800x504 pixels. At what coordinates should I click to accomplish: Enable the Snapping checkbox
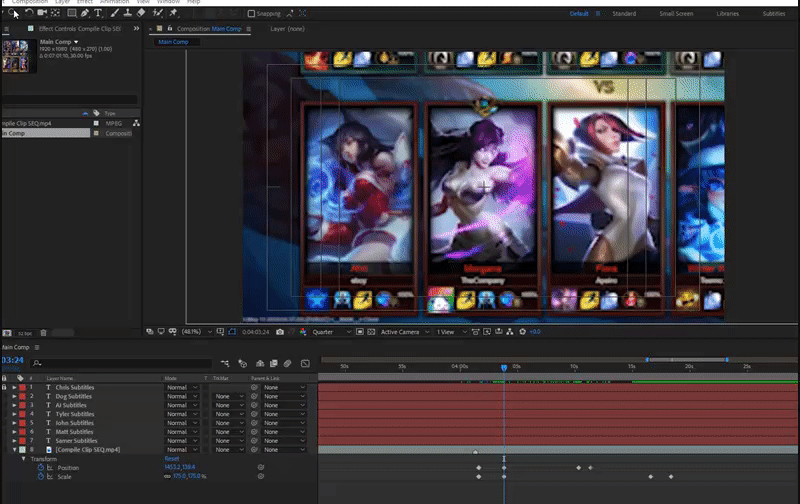(252, 14)
